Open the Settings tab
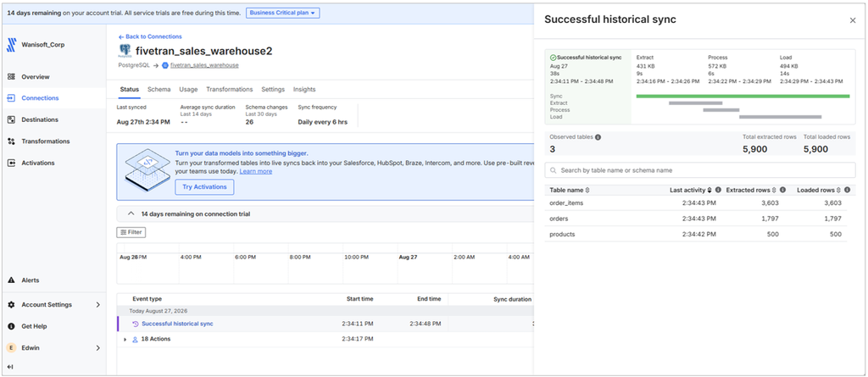This screenshot has height=377, width=868. coord(273,89)
